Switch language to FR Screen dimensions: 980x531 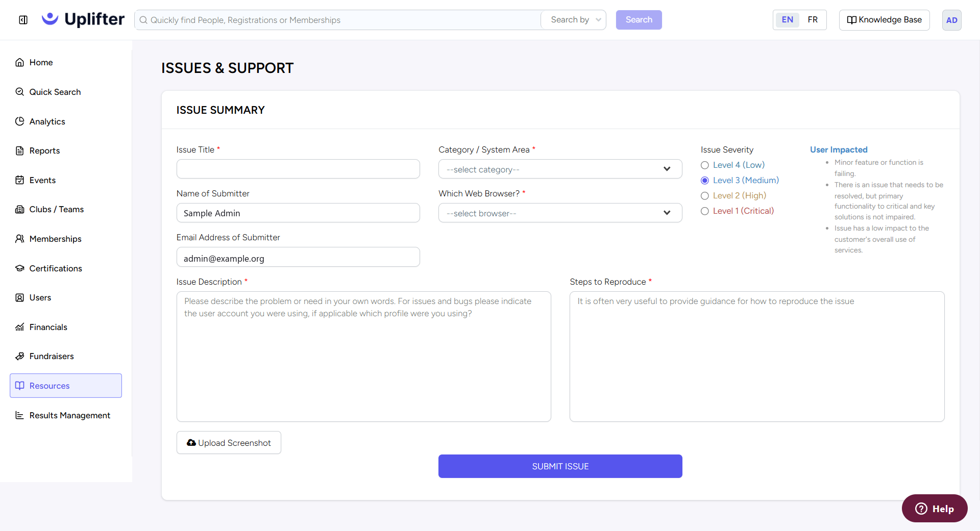point(813,20)
